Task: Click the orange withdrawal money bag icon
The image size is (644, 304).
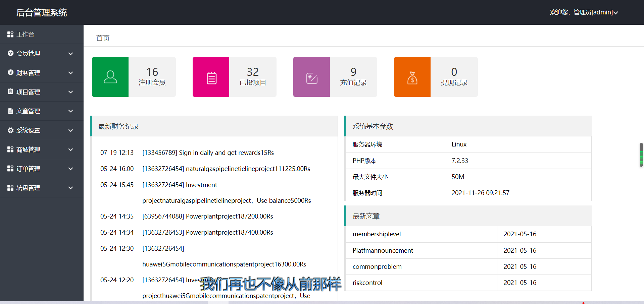Action: pyautogui.click(x=412, y=78)
